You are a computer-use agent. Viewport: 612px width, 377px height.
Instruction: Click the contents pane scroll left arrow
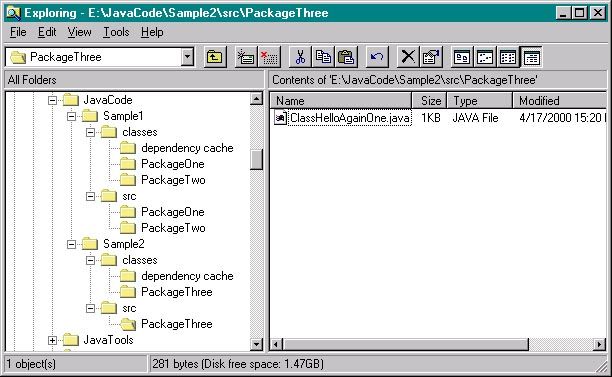pyautogui.click(x=276, y=345)
